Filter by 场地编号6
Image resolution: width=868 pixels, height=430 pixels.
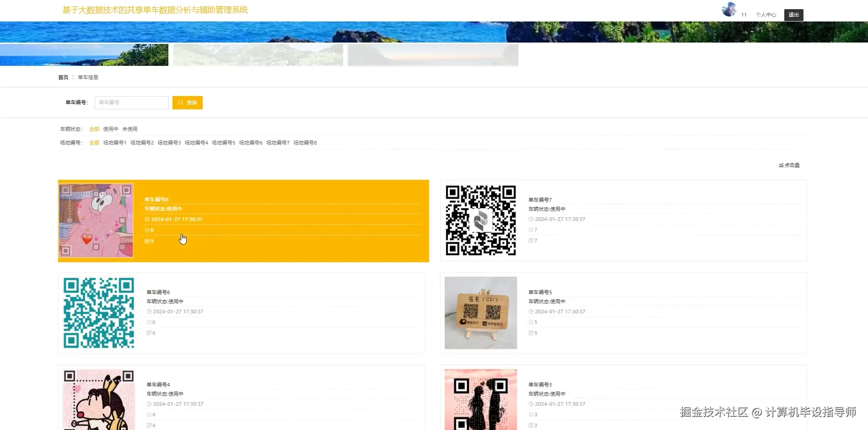[x=251, y=143]
